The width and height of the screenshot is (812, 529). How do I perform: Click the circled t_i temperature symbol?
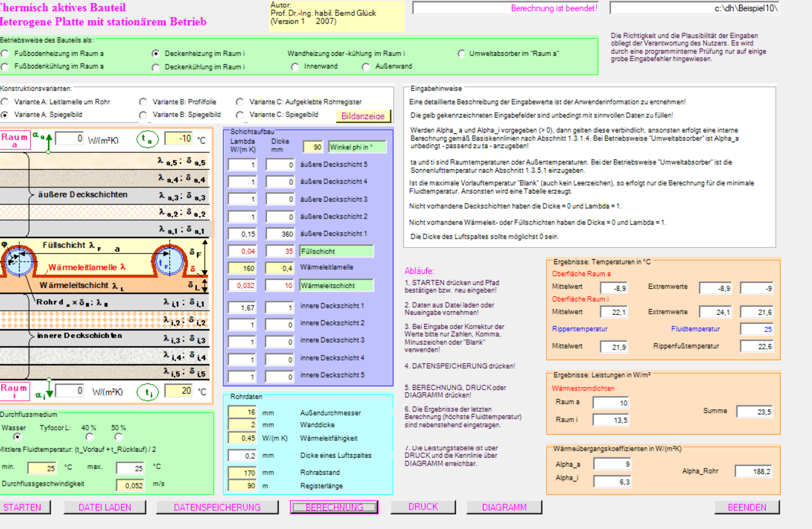[x=147, y=392]
